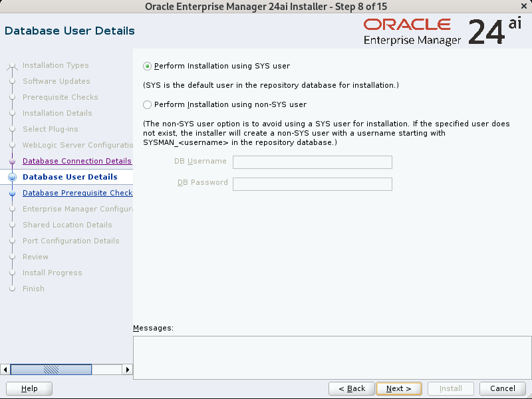The image size is (532, 399).
Task: Click the Installation Types step
Action: [56, 65]
